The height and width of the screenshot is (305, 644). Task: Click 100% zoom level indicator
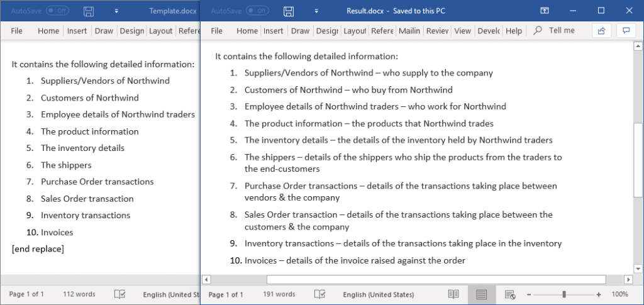(619, 294)
